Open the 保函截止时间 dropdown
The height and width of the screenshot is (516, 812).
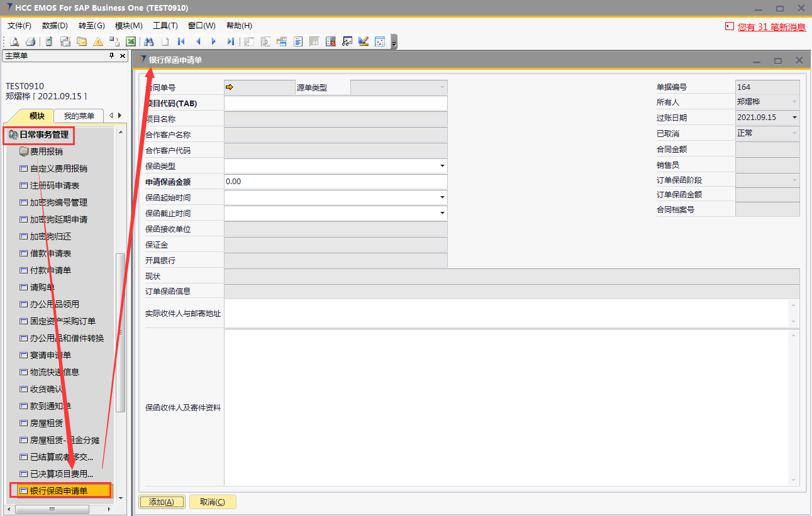pos(443,213)
